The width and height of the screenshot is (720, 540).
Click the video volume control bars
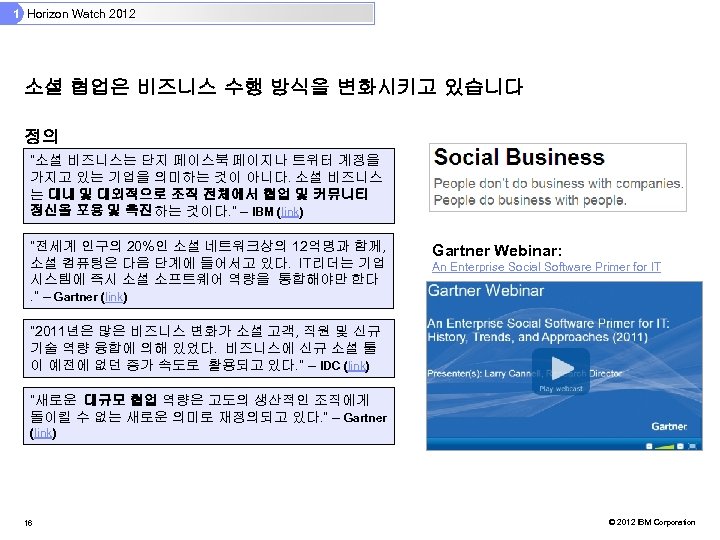tap(664, 446)
